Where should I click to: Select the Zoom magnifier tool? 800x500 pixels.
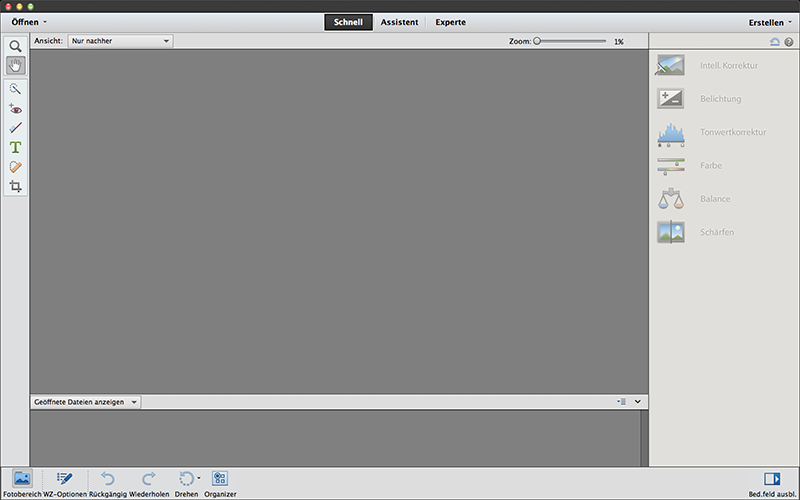15,46
